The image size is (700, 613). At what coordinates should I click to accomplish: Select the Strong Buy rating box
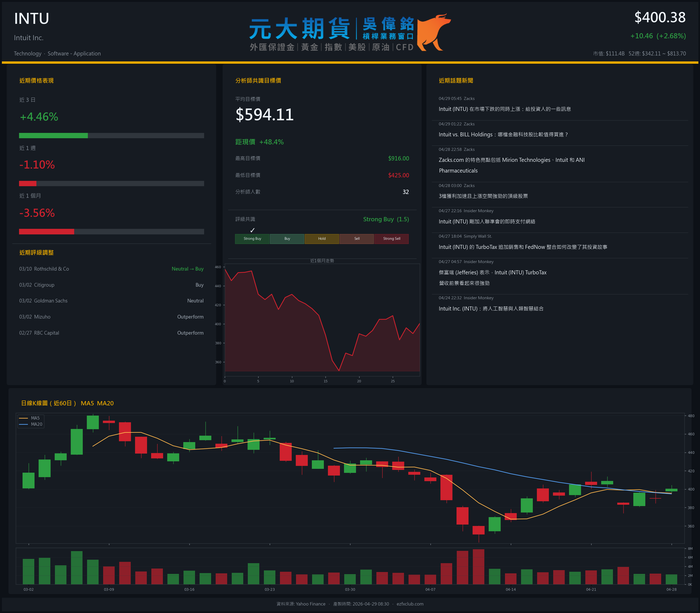pos(252,239)
